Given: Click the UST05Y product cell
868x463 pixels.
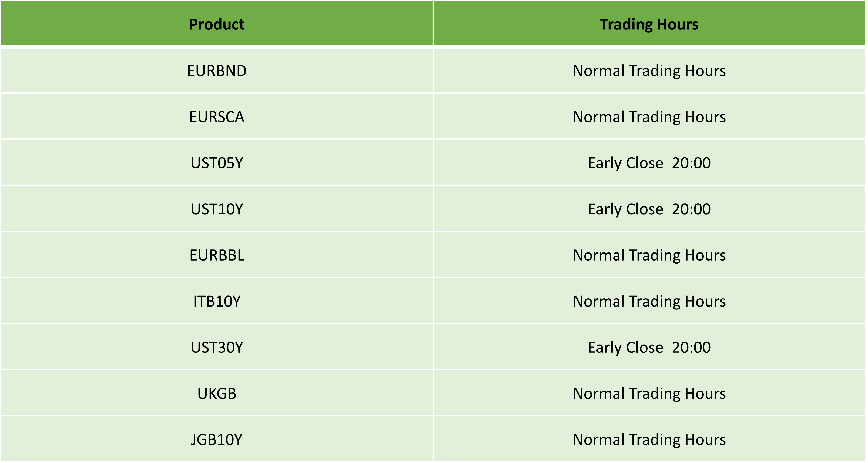Looking at the screenshot, I should [x=217, y=163].
